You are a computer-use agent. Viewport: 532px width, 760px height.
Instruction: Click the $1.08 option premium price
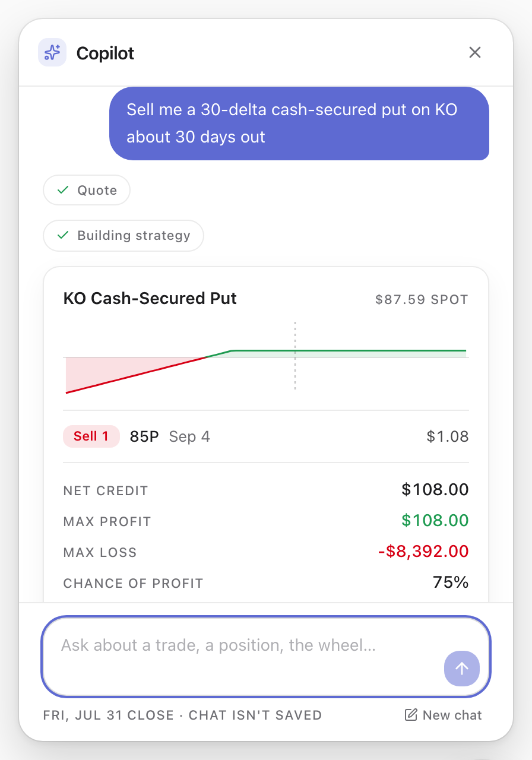448,437
